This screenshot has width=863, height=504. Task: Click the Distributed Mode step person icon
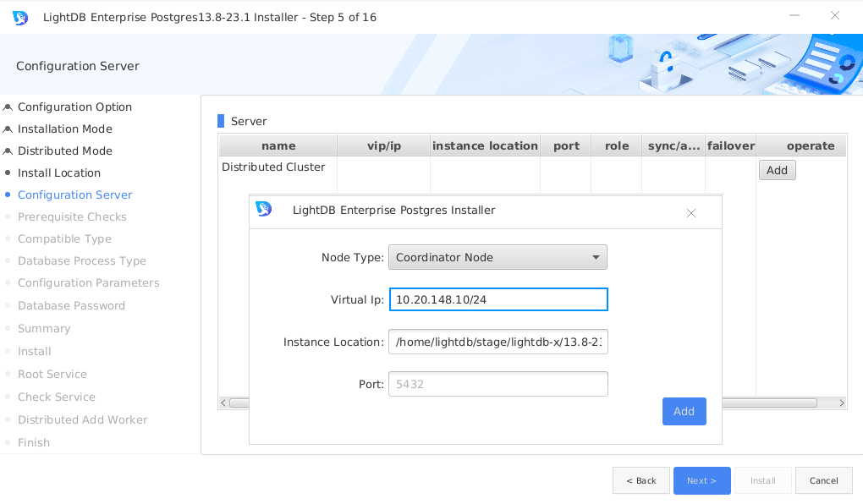click(x=8, y=151)
